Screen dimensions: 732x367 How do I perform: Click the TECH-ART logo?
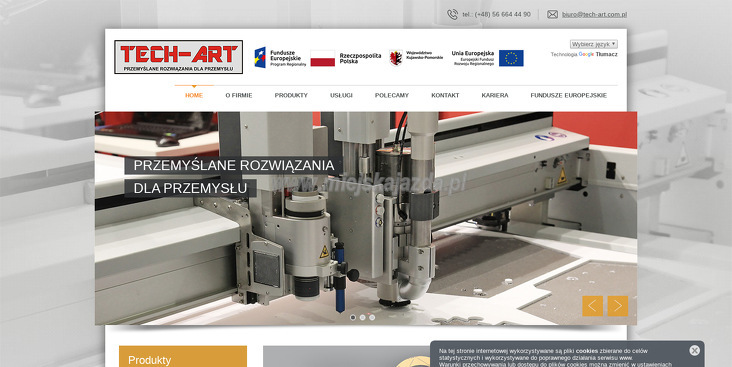pyautogui.click(x=178, y=57)
